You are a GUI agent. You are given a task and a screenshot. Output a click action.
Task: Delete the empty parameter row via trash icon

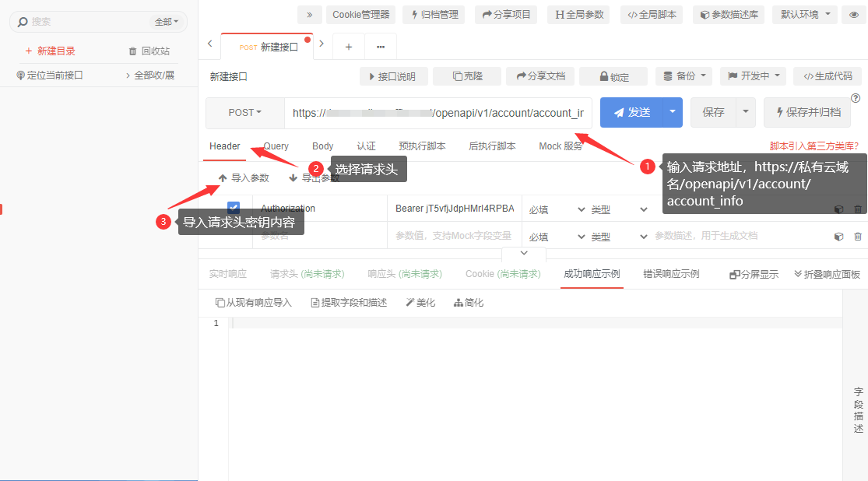point(858,237)
